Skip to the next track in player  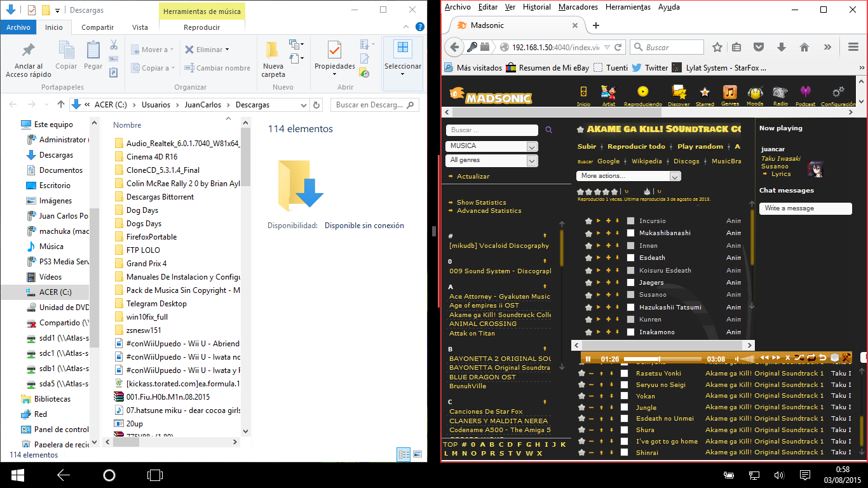coord(776,358)
